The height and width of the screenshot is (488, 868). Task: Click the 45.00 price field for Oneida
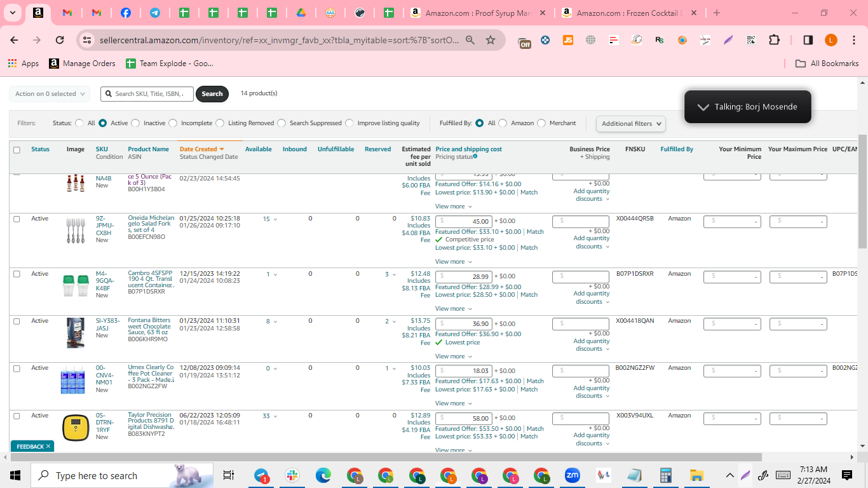point(464,222)
